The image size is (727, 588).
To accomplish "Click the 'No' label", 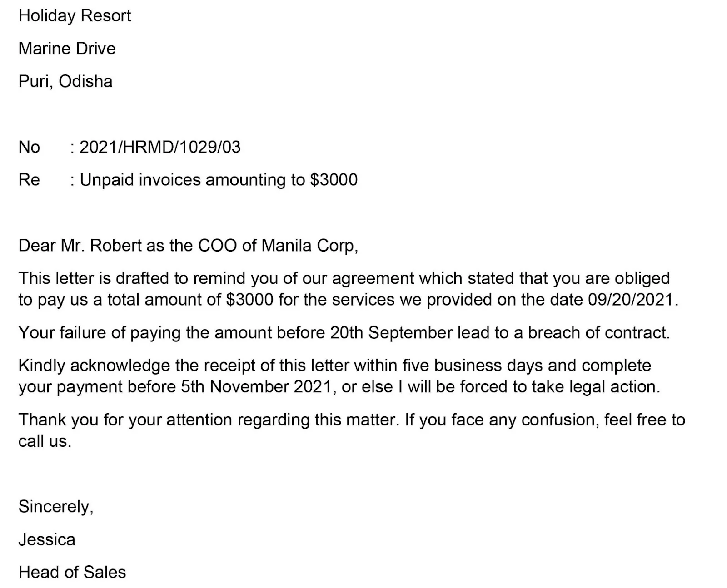I will click(29, 147).
